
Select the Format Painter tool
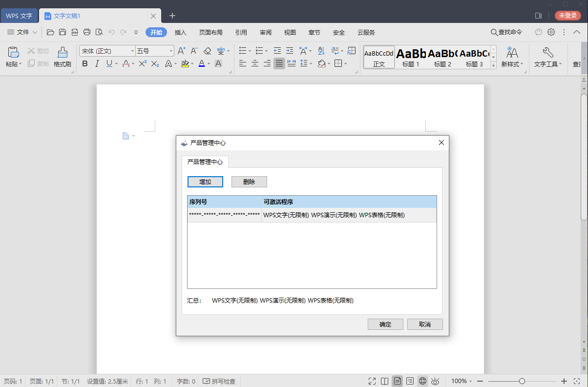tap(62, 56)
